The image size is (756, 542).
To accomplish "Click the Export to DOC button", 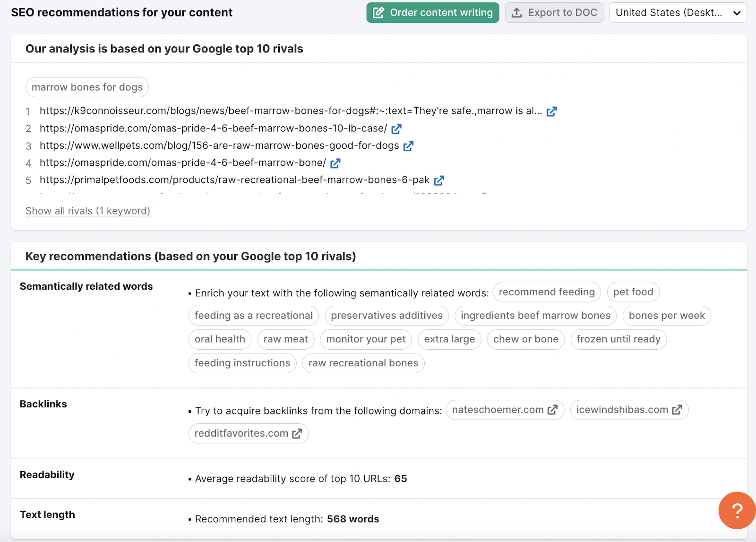I will [x=554, y=13].
